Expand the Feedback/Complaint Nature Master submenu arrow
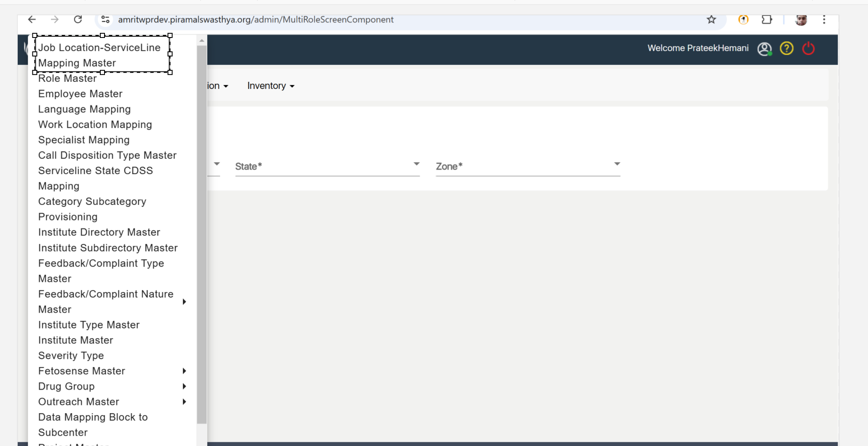Image resolution: width=868 pixels, height=446 pixels. click(x=184, y=302)
